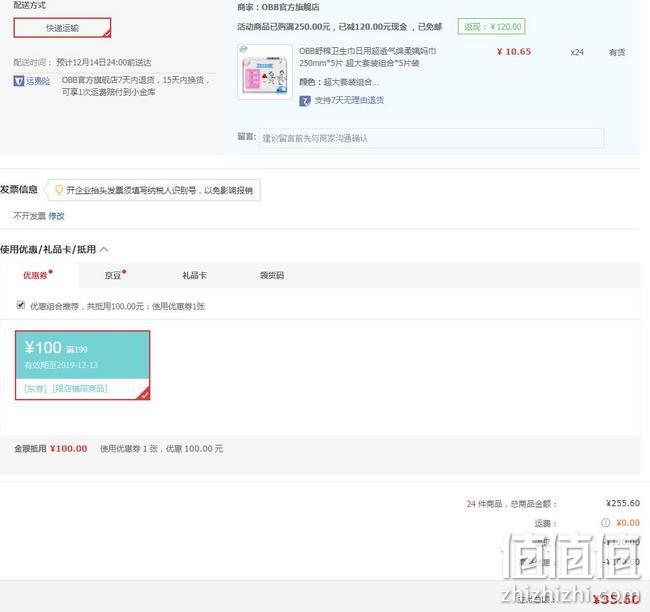
Task: Click the 7-day return icon
Action: [305, 100]
